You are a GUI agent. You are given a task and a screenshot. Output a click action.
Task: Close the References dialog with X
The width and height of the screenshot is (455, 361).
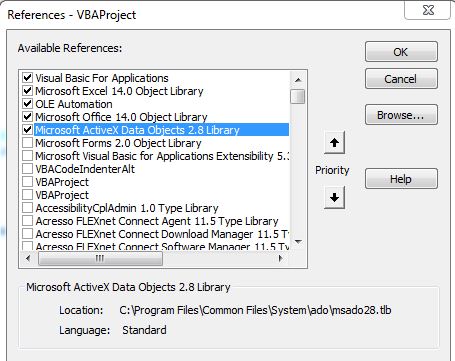click(x=428, y=10)
